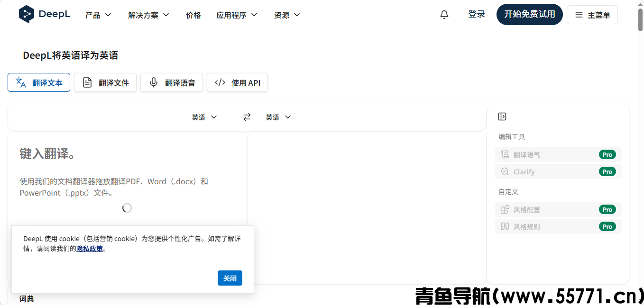The width and height of the screenshot is (644, 305).
Task: Collapse the editing tools side panel
Action: (503, 117)
